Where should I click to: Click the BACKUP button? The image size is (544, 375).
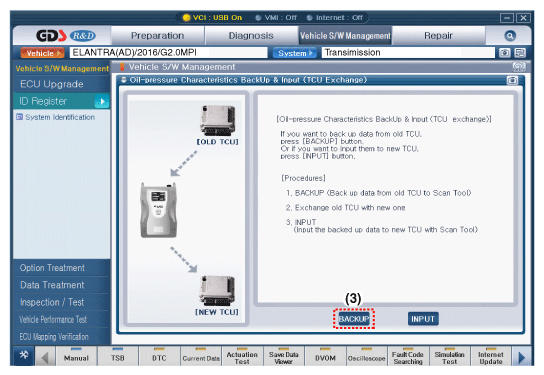(354, 318)
